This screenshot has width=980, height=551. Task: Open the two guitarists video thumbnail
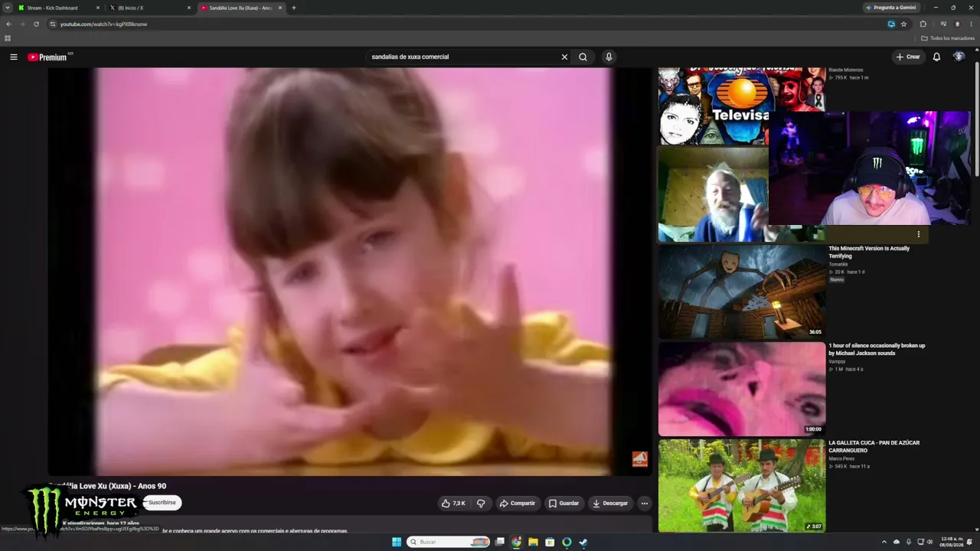point(742,485)
